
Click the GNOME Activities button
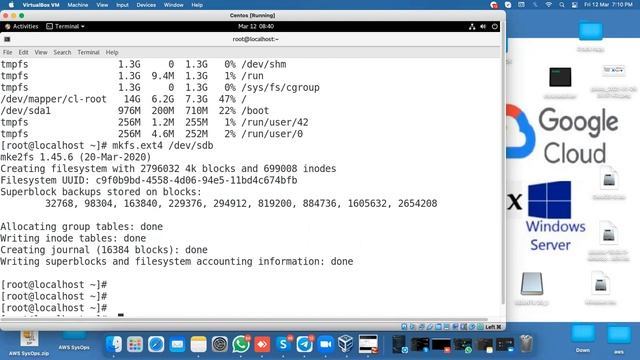[x=22, y=27]
